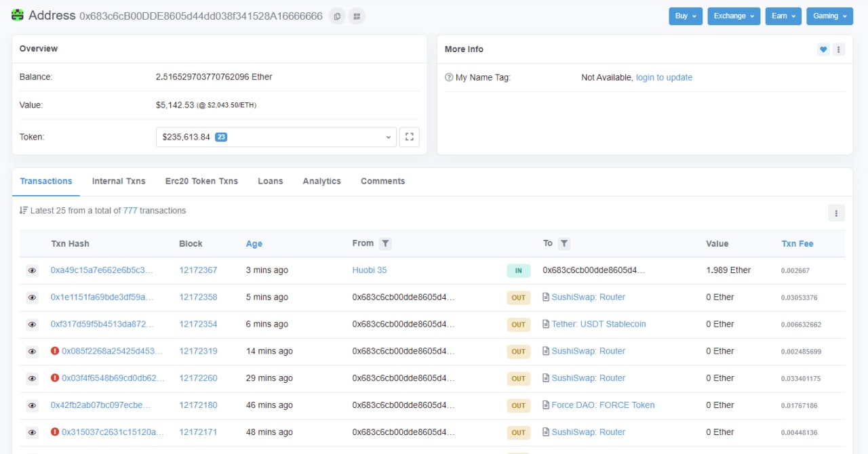Click the error icon on transaction 0x085f2268a25425d453
Image resolution: width=868 pixels, height=454 pixels.
click(55, 351)
